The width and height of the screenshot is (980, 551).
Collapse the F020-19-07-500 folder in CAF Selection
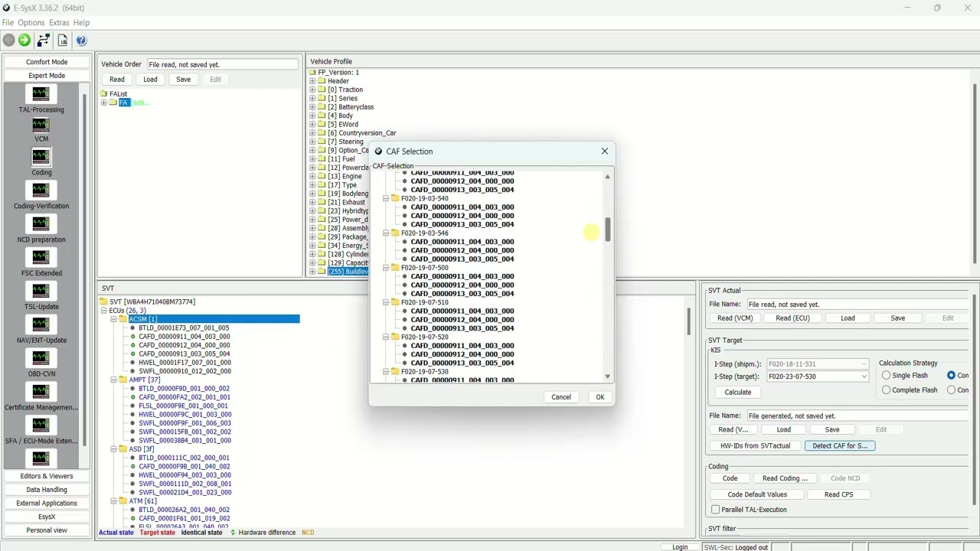coord(387,268)
